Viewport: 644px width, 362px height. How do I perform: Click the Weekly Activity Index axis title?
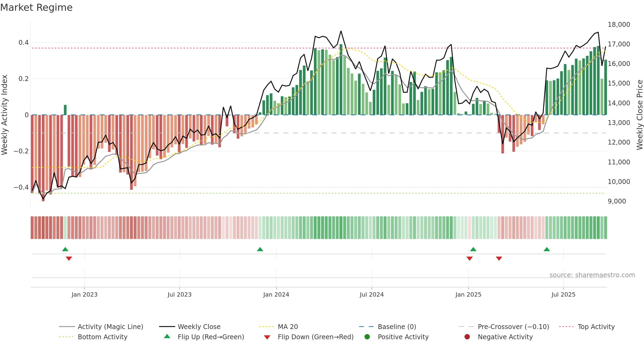(5, 115)
